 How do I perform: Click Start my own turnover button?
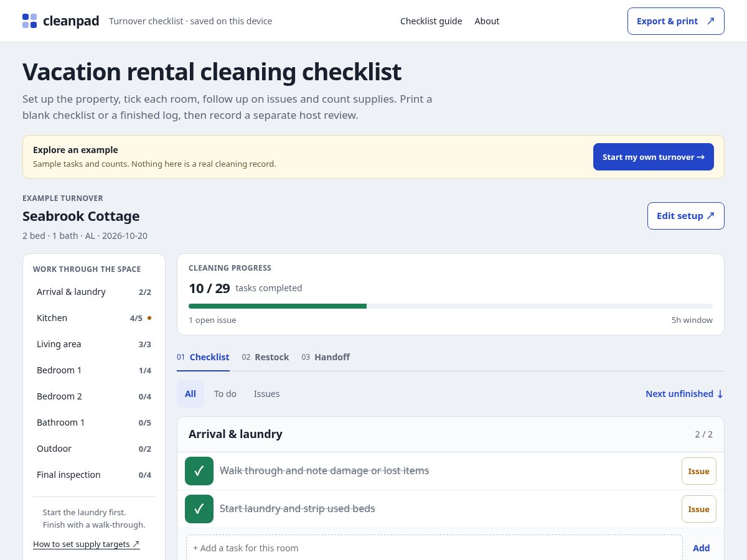[653, 157]
